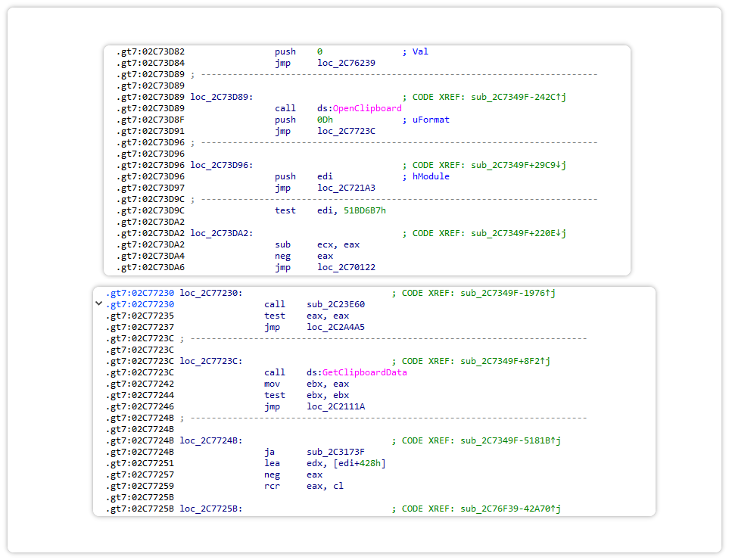Select the loc_2C7724B label definition
729x560 pixels.
click(x=210, y=440)
